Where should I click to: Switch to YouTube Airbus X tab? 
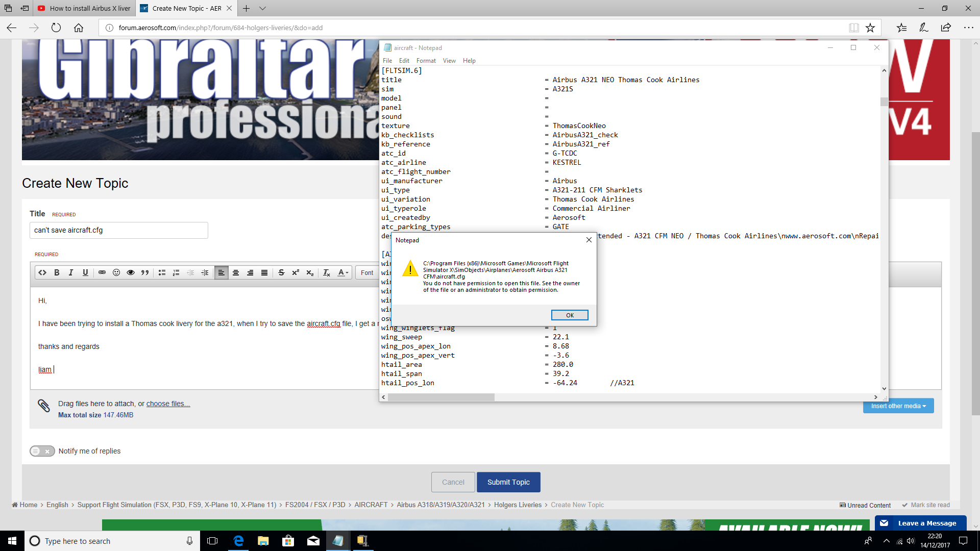coord(84,8)
